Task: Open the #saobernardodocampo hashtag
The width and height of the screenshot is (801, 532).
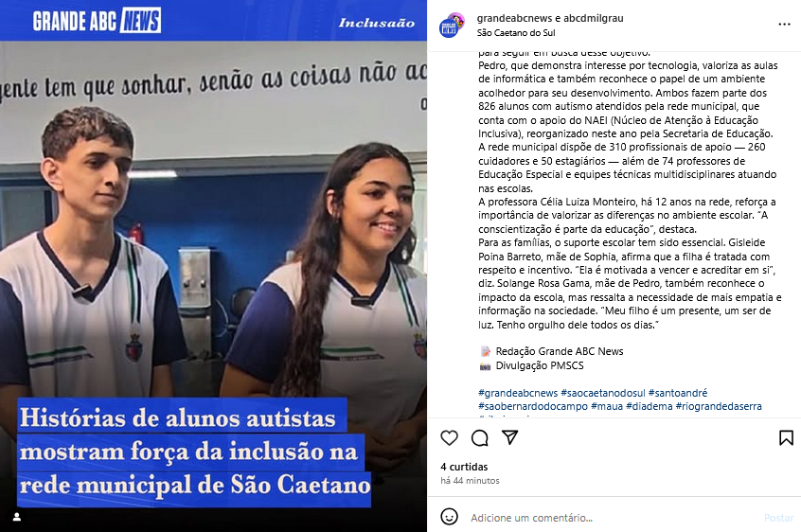Action: (533, 406)
